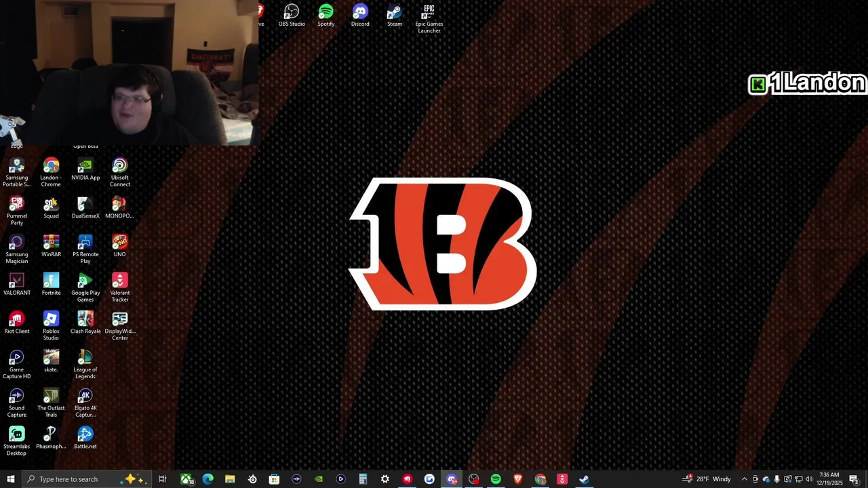Open the Streamlabs Desktop shortcut
Screen dimensions: 868x488
click(17, 442)
